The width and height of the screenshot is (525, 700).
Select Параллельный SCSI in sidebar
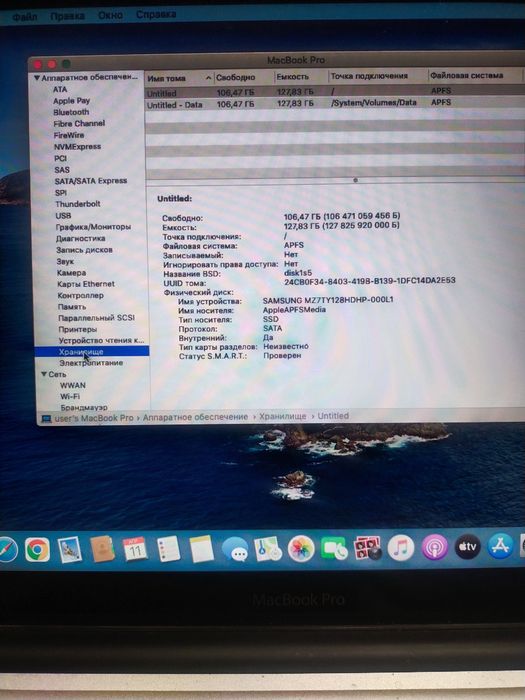click(96, 318)
